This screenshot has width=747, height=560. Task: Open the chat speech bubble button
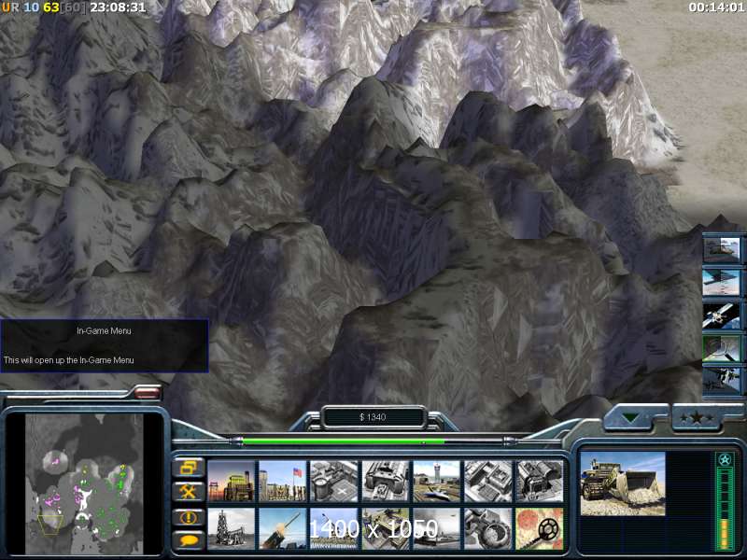pyautogui.click(x=188, y=540)
